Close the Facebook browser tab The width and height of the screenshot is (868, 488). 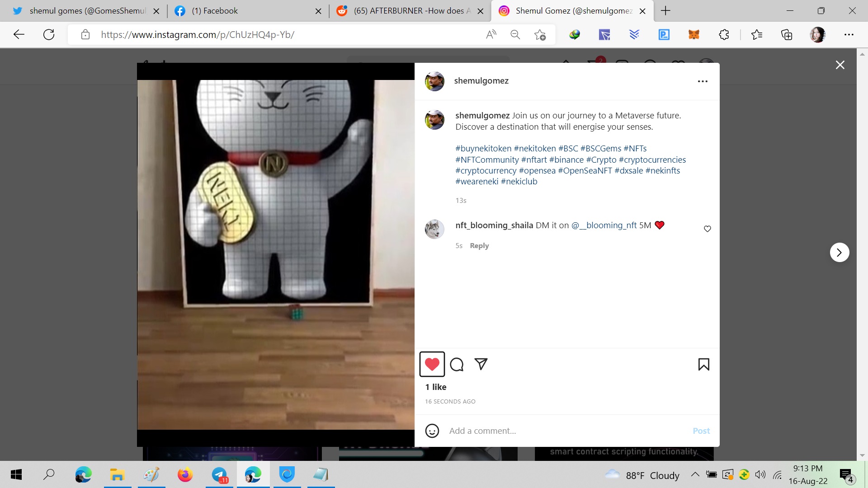click(318, 11)
